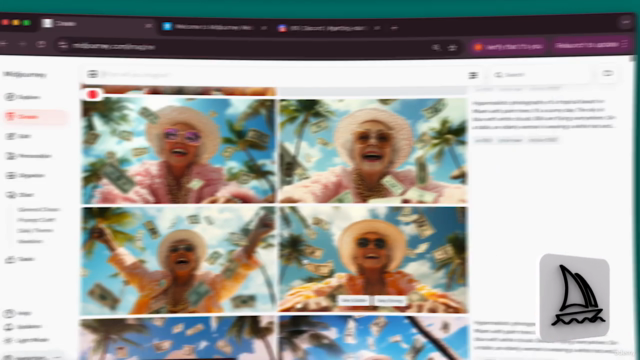Open the Newbies chat room
The width and height of the screenshot is (640, 360).
click(30, 241)
